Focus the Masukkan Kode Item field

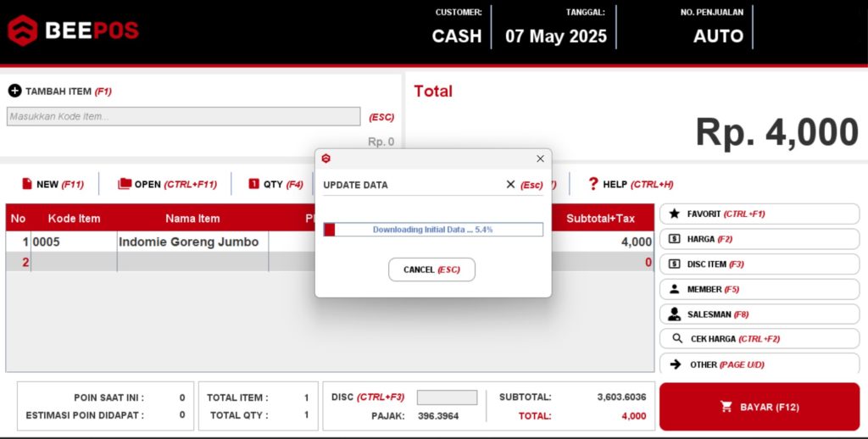coord(183,116)
